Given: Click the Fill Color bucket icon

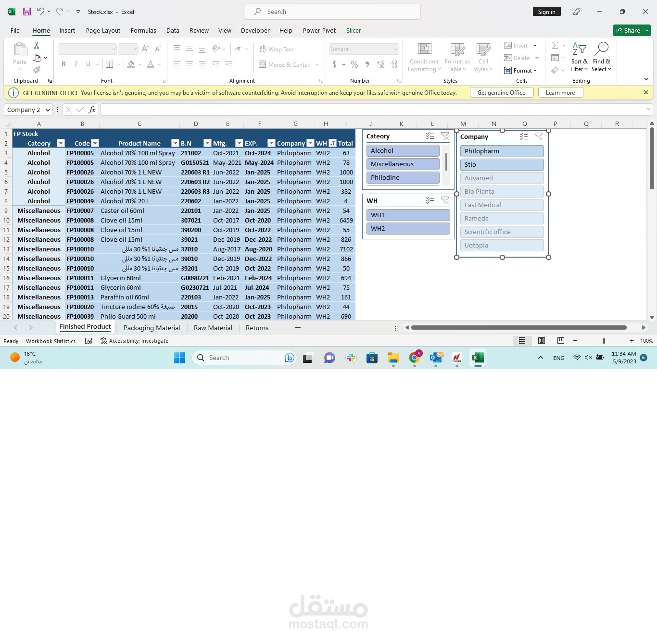Looking at the screenshot, I should (131, 64).
